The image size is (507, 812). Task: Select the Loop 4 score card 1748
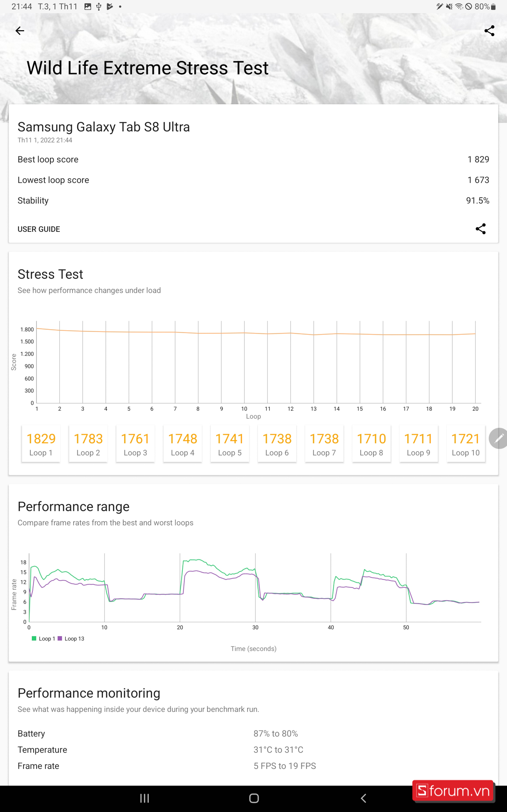click(183, 444)
